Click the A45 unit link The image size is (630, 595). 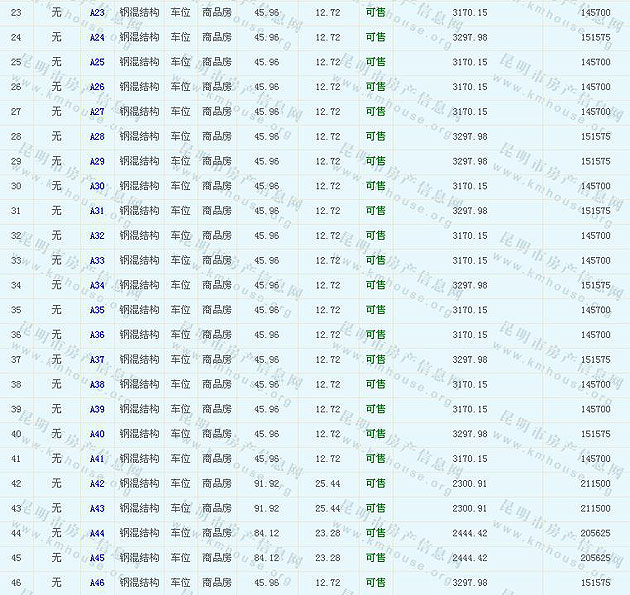tap(97, 558)
